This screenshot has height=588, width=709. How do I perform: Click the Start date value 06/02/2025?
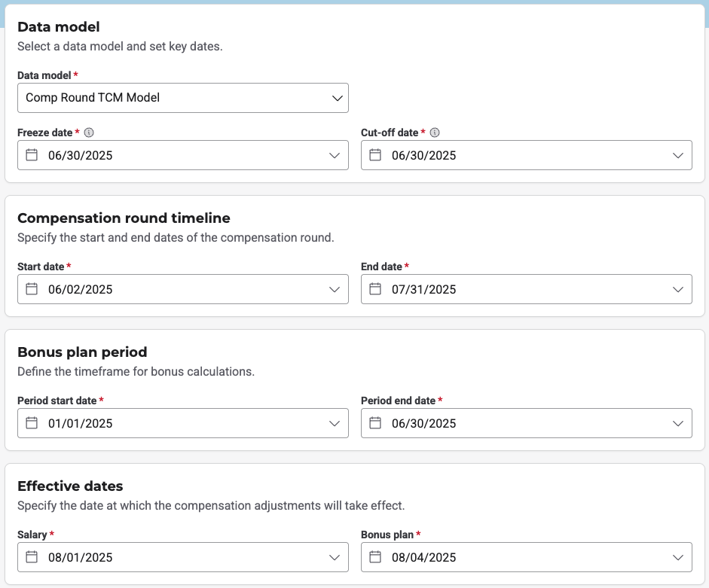pos(81,290)
